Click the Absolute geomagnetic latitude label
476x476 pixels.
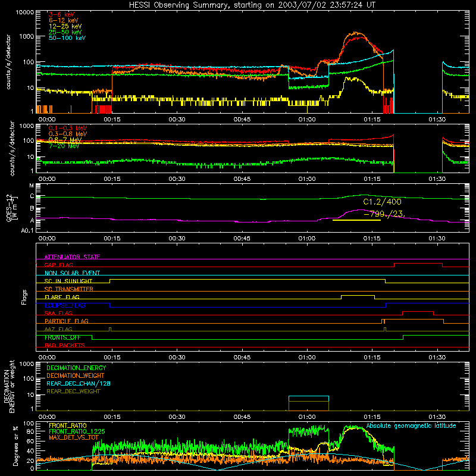click(411, 425)
